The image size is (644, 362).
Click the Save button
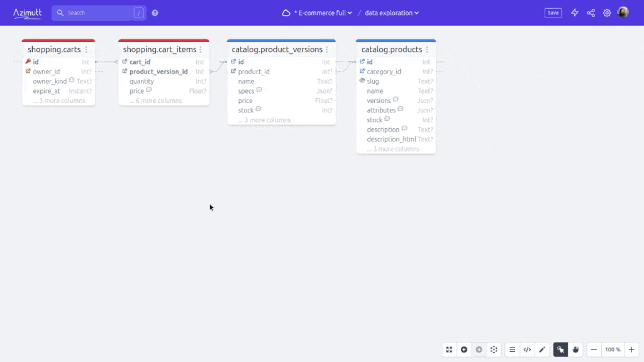click(553, 12)
